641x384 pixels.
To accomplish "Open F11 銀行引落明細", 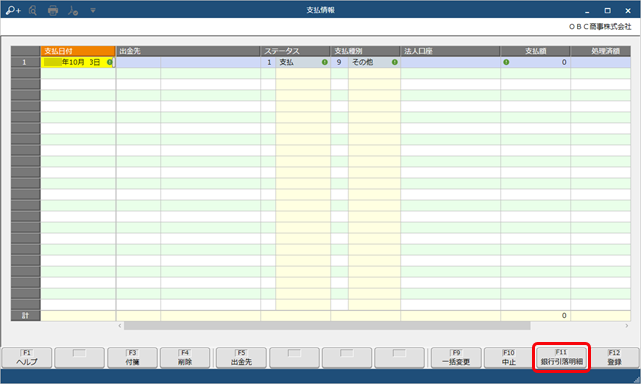I will (561, 358).
